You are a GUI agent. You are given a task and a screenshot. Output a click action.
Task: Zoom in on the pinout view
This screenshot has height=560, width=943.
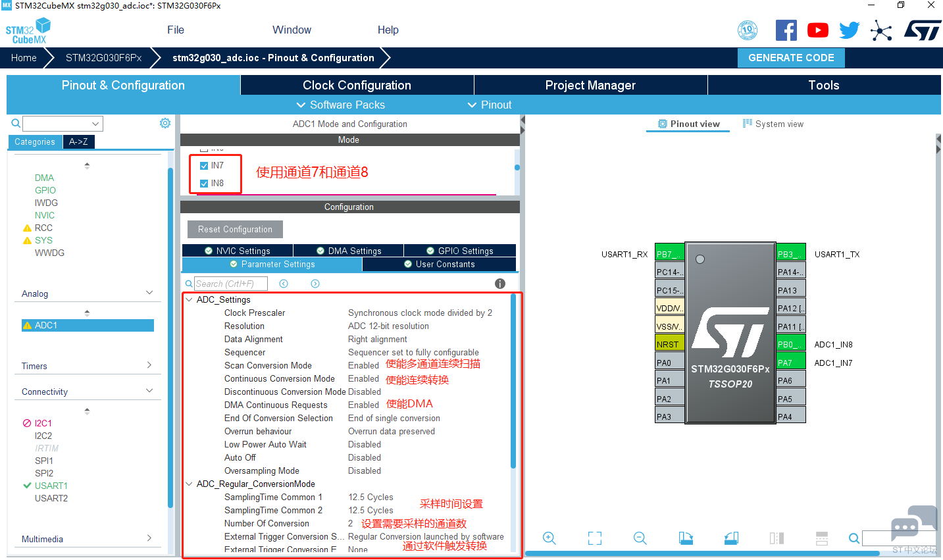(x=549, y=538)
